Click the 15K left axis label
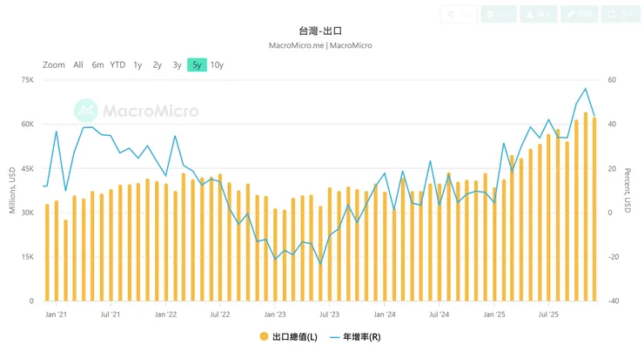Image resolution: width=644 pixels, height=359 pixels. pyautogui.click(x=28, y=257)
